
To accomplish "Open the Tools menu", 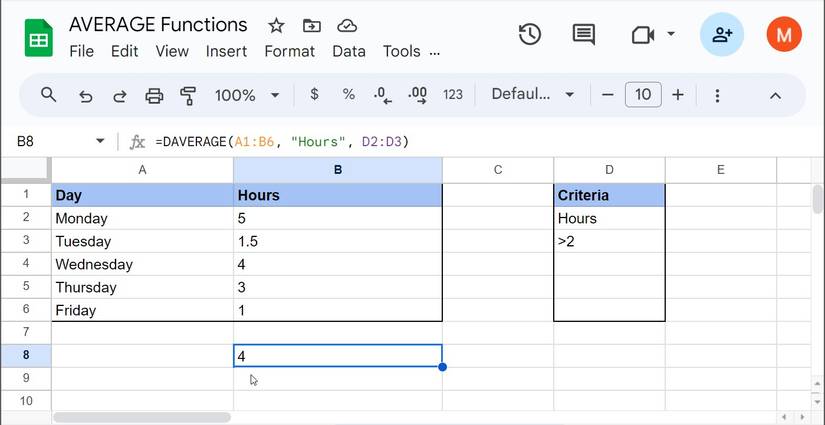I will 401,51.
